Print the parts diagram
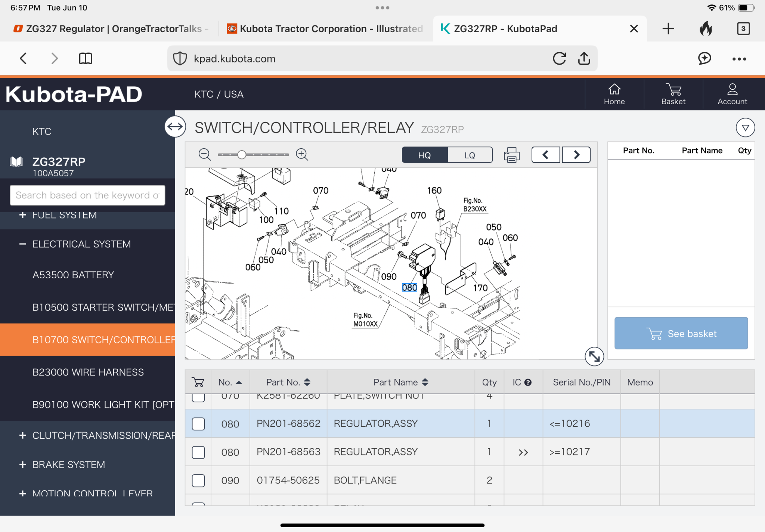The width and height of the screenshot is (765, 532). click(512, 155)
